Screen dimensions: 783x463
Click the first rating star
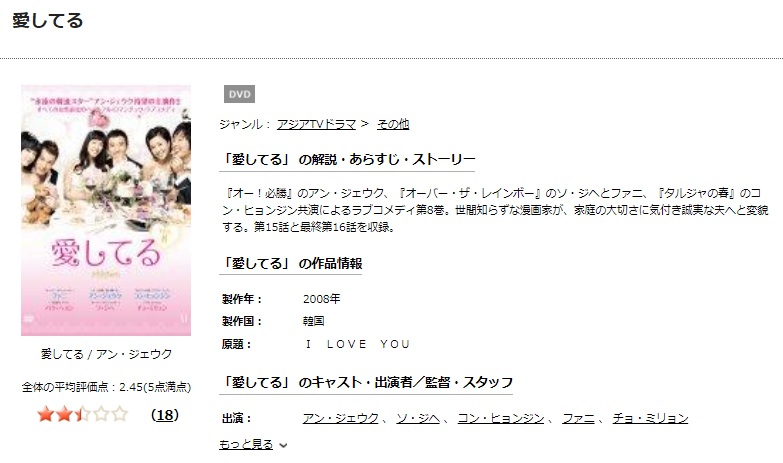[45, 414]
